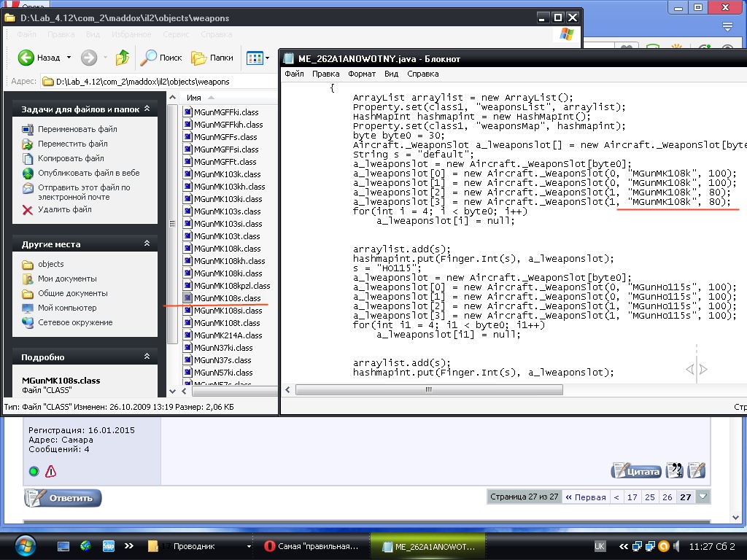The width and height of the screenshot is (747, 560).
Task: Click the Удалить файл red X icon
Action: click(x=28, y=210)
